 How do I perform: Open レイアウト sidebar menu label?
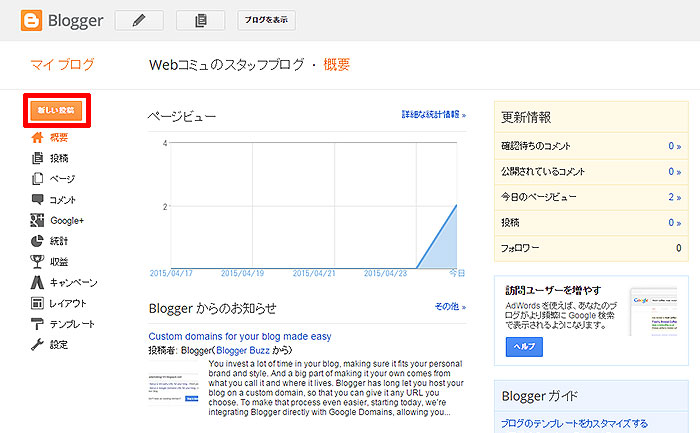pos(68,304)
